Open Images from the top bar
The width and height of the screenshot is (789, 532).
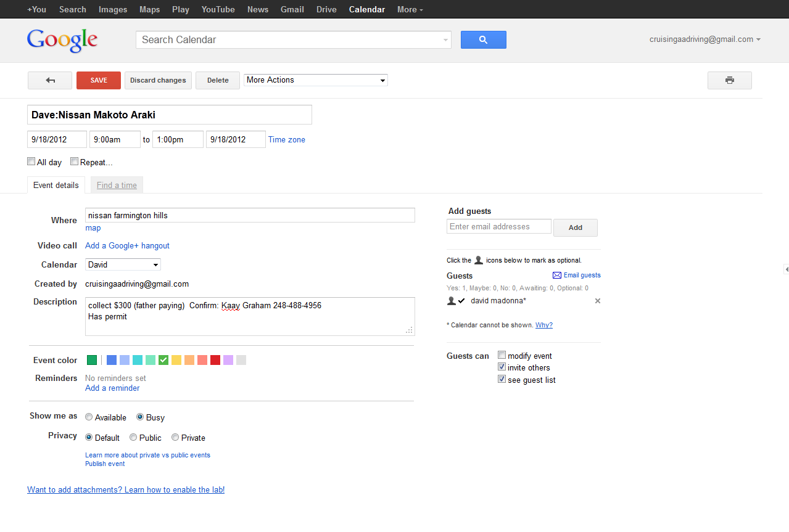113,9
